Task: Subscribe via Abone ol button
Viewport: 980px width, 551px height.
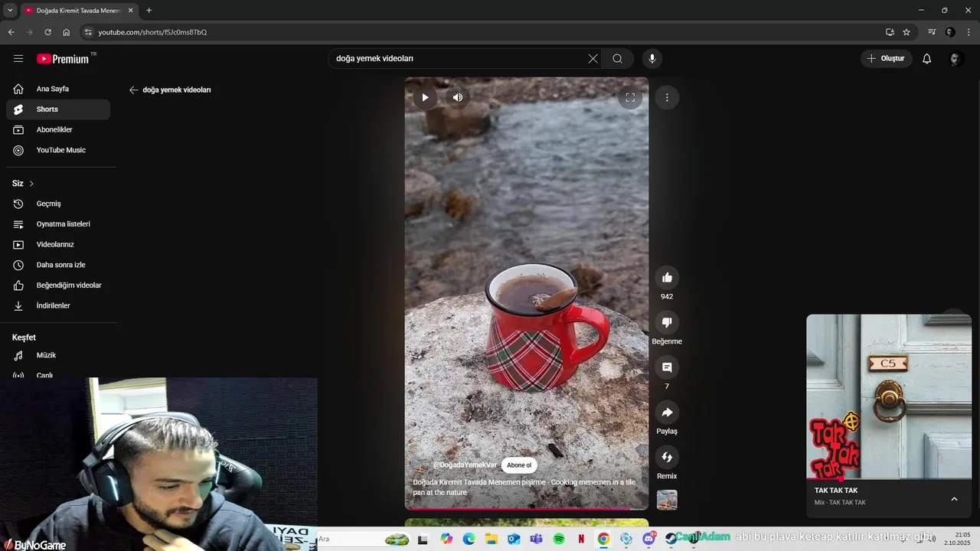Action: [519, 465]
